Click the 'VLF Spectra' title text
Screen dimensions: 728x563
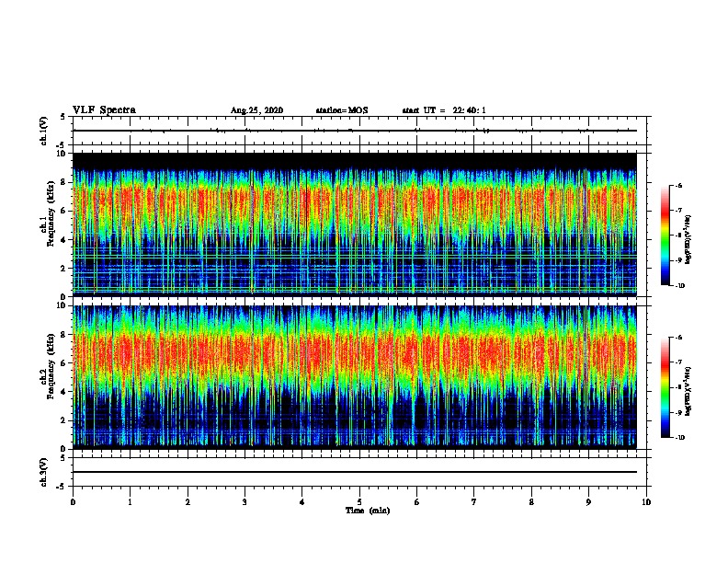104,110
